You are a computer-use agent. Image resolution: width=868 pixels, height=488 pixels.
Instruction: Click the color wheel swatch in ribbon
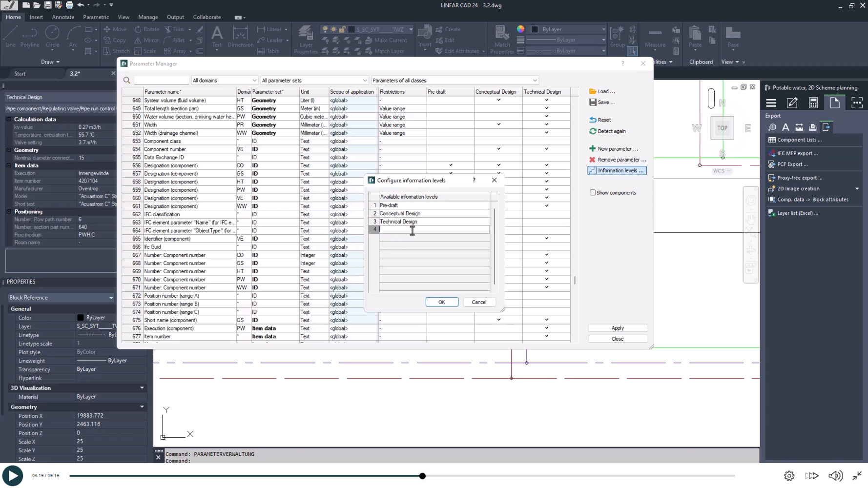[x=521, y=29]
